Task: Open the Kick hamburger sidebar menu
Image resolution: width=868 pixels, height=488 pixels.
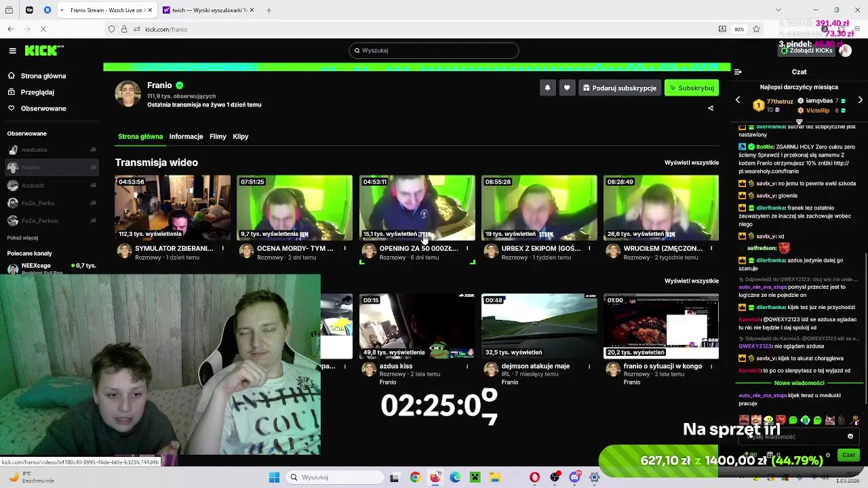Action: 12,50
